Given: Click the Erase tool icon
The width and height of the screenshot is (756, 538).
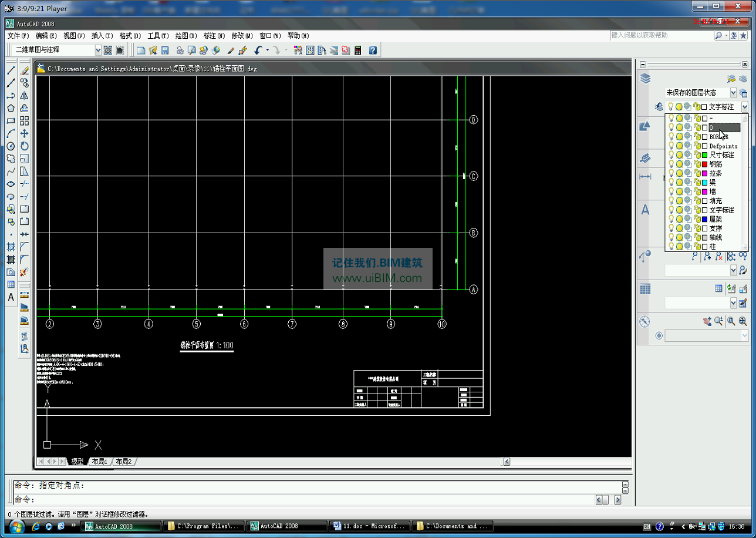Looking at the screenshot, I should (x=25, y=70).
